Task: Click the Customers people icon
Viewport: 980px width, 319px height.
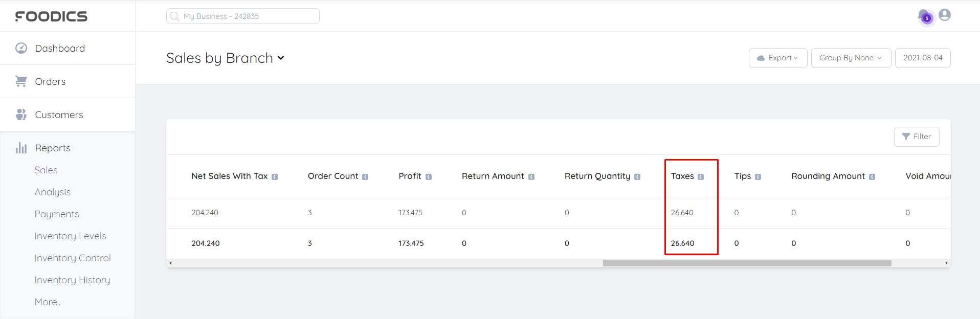Action: (x=21, y=115)
